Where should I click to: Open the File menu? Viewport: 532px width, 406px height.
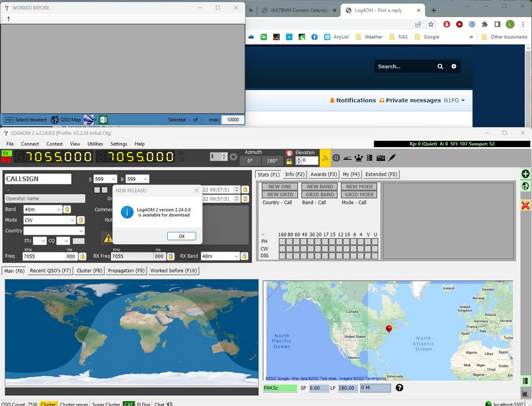(x=10, y=144)
